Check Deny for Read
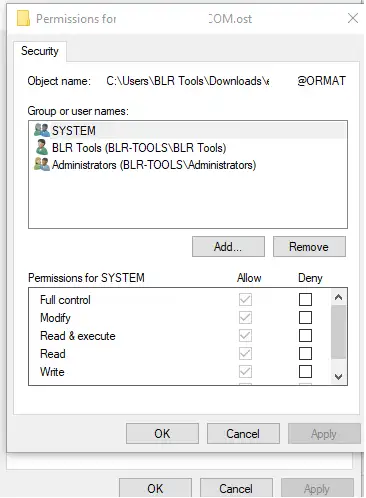 (305, 353)
